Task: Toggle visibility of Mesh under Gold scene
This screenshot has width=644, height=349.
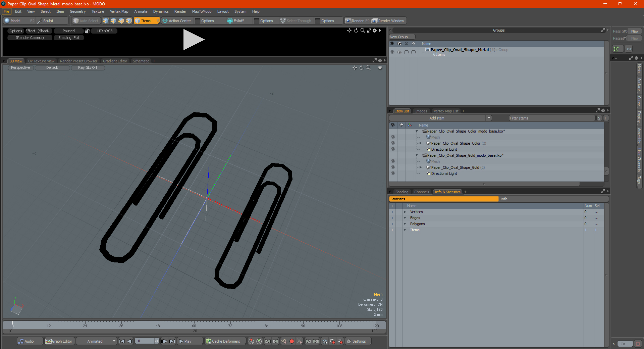Action: pos(393,161)
